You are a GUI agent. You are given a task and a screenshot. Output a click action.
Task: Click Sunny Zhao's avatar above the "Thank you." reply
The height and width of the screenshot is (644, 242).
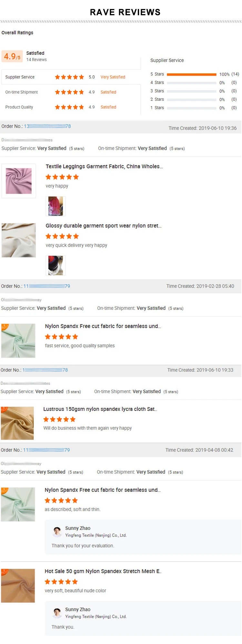[57, 613]
